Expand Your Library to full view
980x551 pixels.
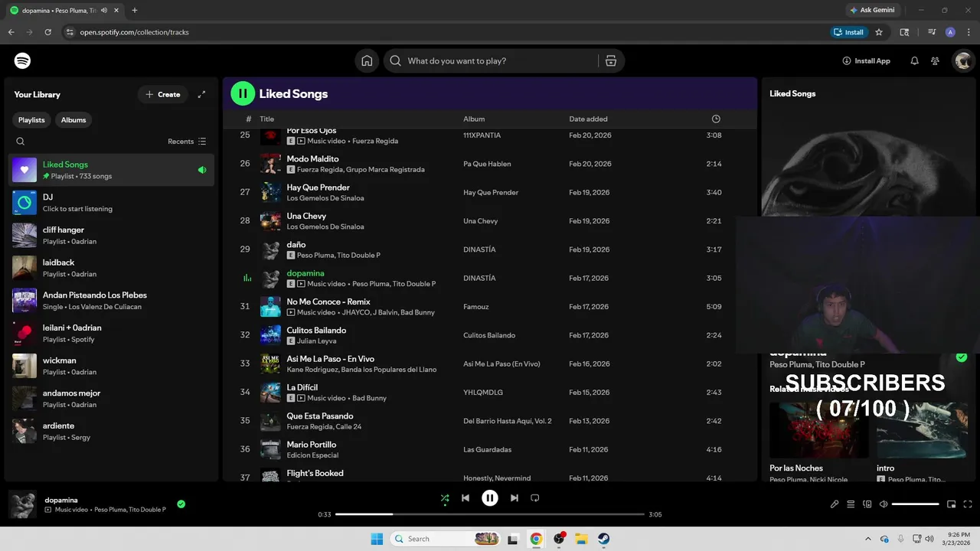click(201, 94)
